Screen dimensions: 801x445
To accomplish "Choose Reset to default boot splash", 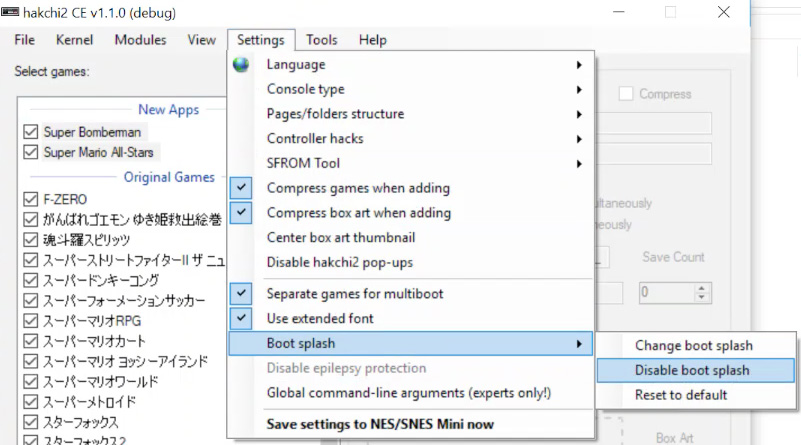I will [696, 395].
